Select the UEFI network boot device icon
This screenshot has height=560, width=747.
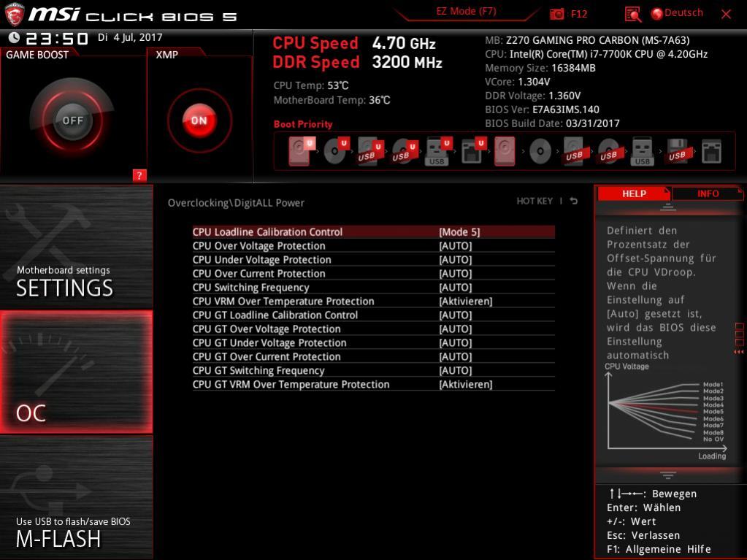[472, 151]
